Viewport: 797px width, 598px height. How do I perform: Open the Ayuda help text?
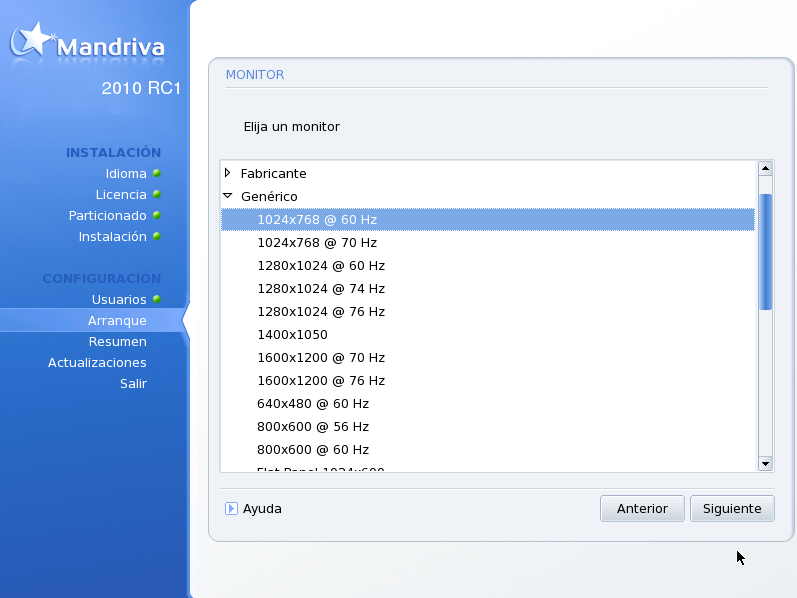(x=262, y=509)
